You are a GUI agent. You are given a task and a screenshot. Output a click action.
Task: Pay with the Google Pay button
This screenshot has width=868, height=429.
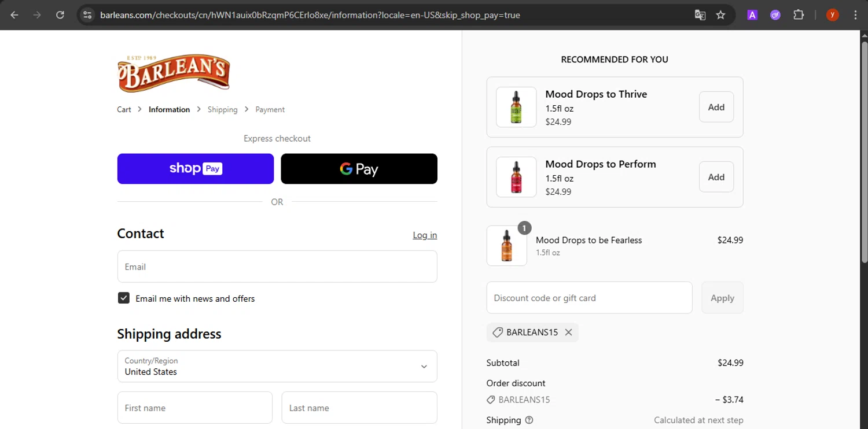(x=359, y=169)
